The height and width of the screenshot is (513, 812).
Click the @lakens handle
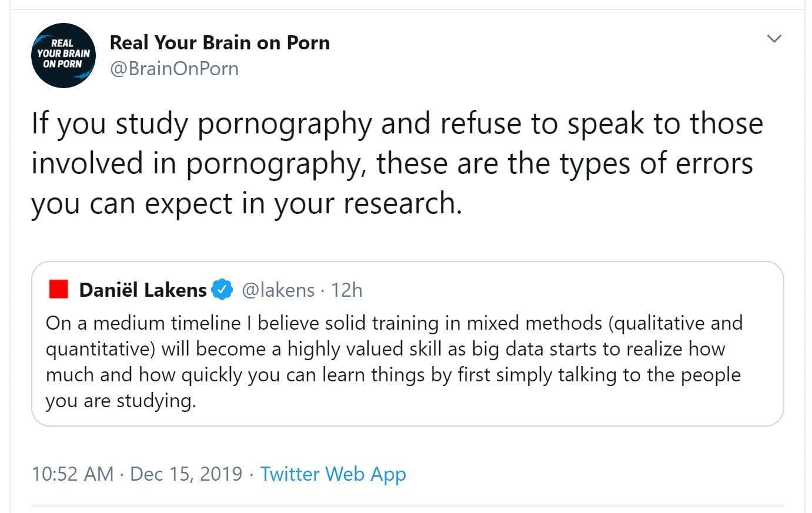click(278, 290)
